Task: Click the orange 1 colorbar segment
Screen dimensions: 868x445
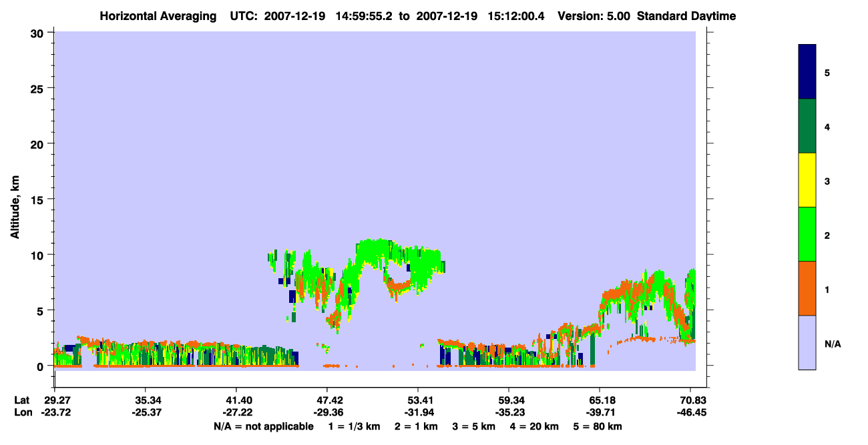Action: click(807, 288)
